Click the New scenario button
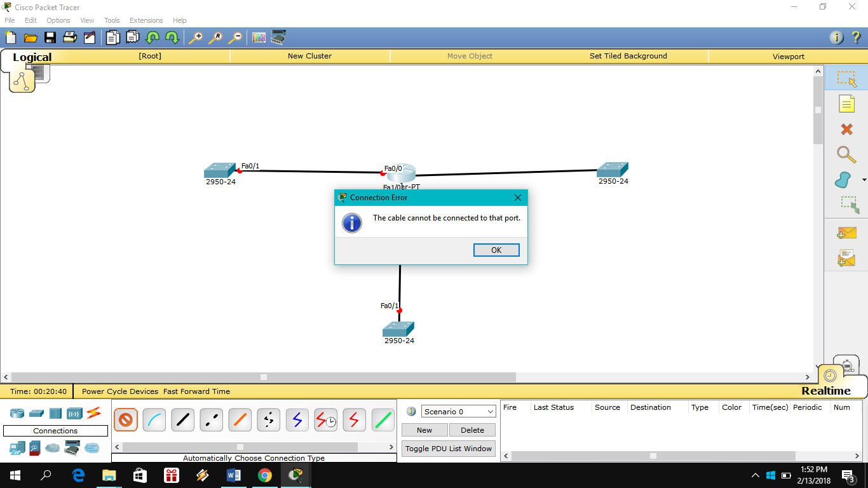 (424, 430)
